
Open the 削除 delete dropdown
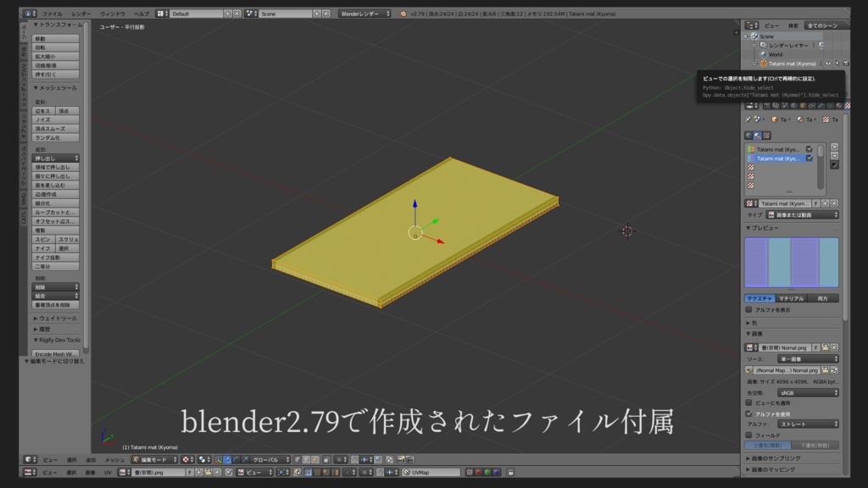55,287
